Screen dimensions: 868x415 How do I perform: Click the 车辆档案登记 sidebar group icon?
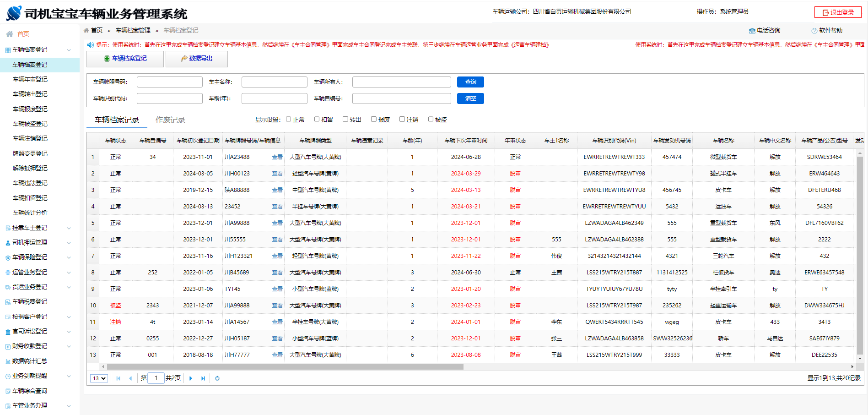click(x=8, y=50)
